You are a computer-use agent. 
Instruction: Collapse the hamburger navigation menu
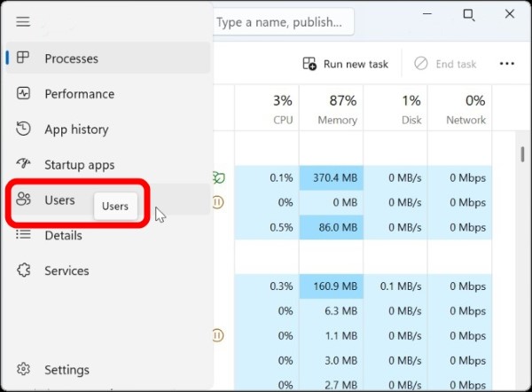click(x=23, y=21)
